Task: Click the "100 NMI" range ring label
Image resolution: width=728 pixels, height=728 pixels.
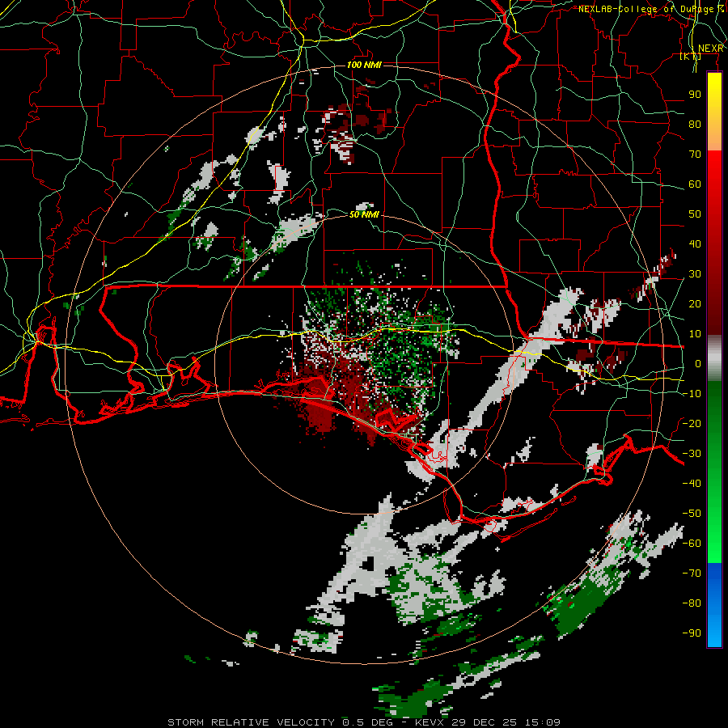Action: point(365,65)
